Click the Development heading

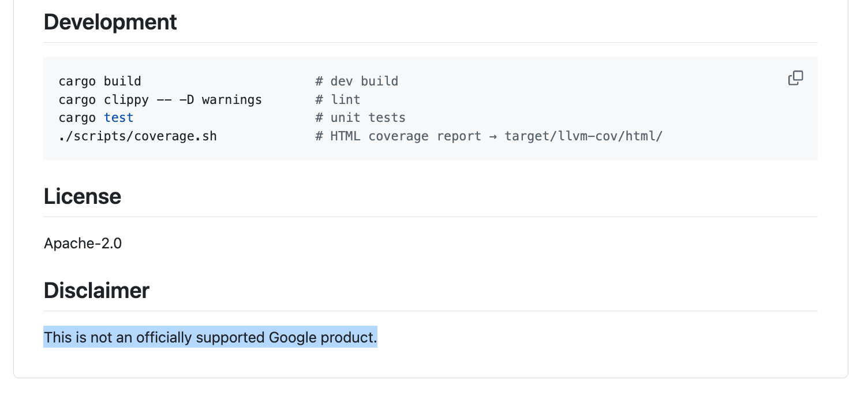(110, 23)
